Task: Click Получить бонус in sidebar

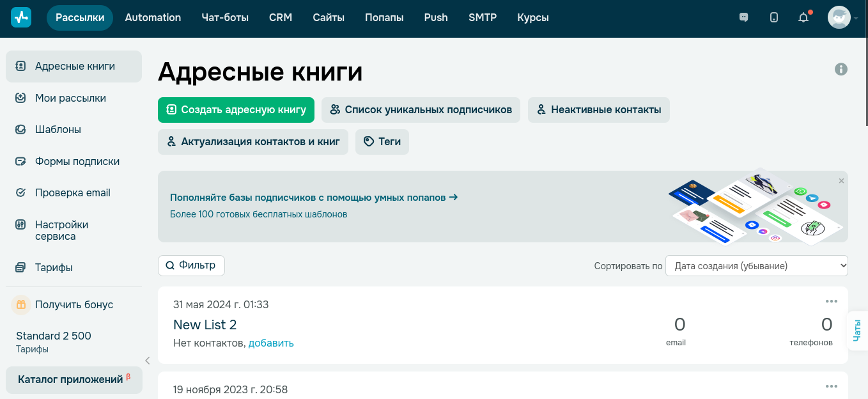Action: (74, 305)
